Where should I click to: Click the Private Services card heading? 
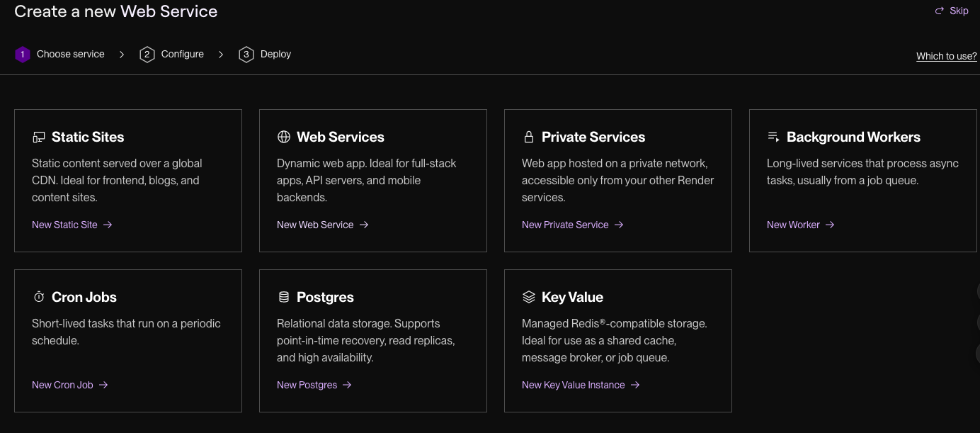tap(593, 137)
